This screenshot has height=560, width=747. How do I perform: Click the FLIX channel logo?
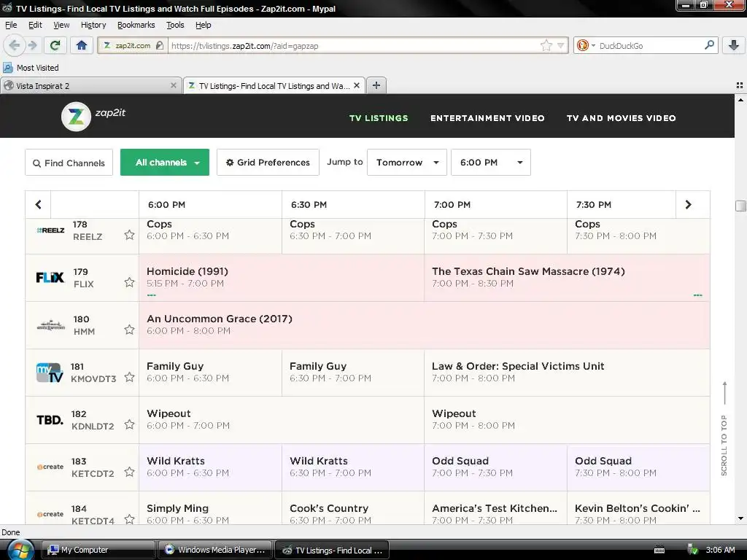tap(50, 277)
